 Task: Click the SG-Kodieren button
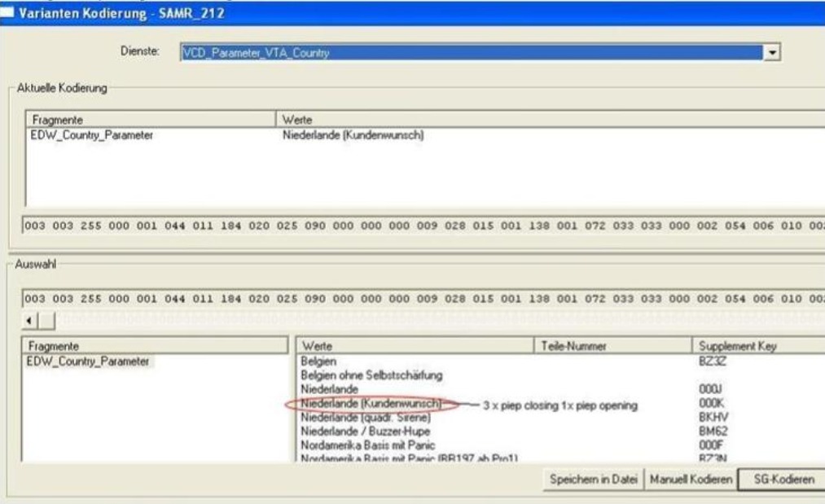(x=779, y=479)
